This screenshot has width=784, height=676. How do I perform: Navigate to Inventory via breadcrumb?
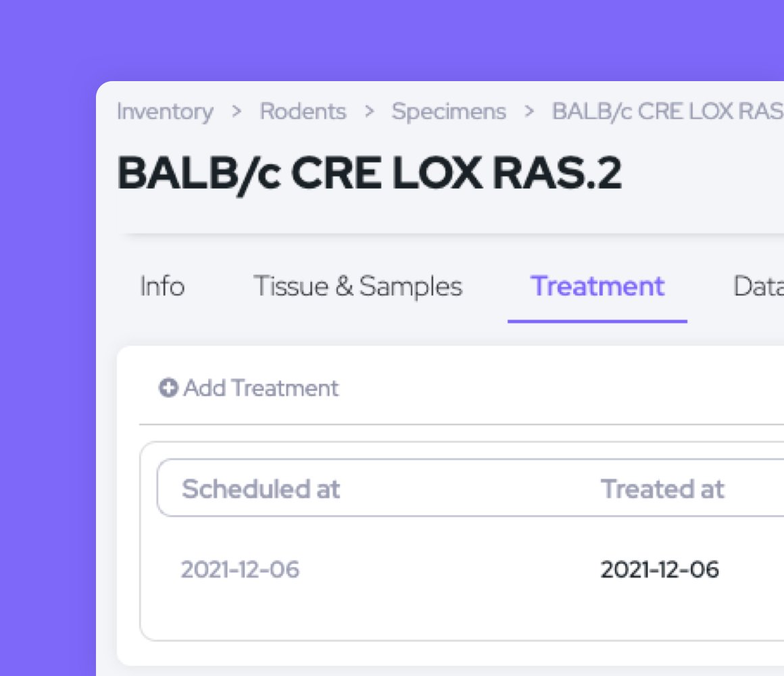coord(164,112)
